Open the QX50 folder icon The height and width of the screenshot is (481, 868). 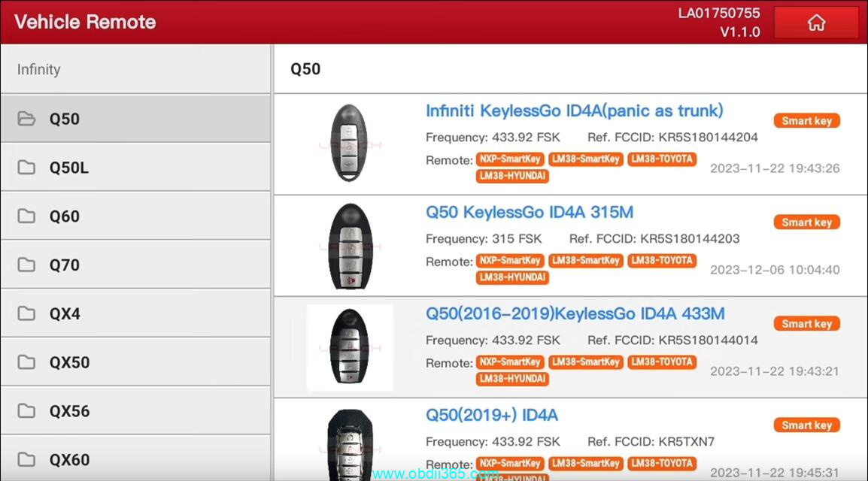pyautogui.click(x=26, y=362)
